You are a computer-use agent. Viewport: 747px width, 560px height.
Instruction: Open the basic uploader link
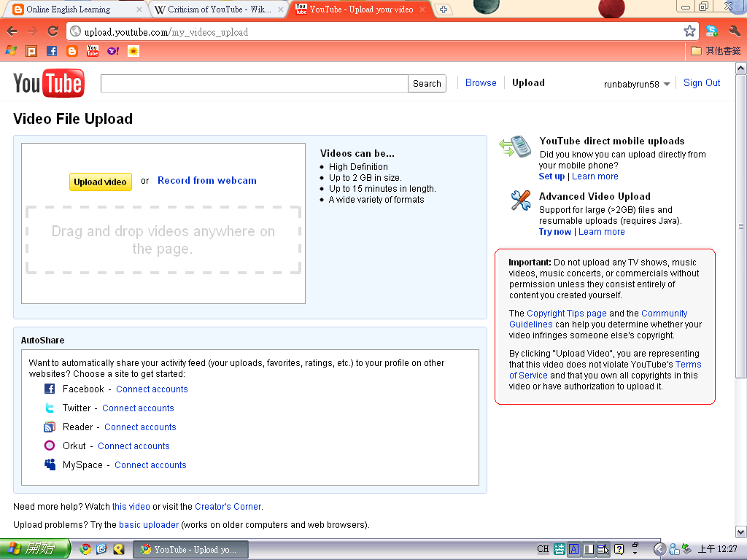tap(149, 525)
